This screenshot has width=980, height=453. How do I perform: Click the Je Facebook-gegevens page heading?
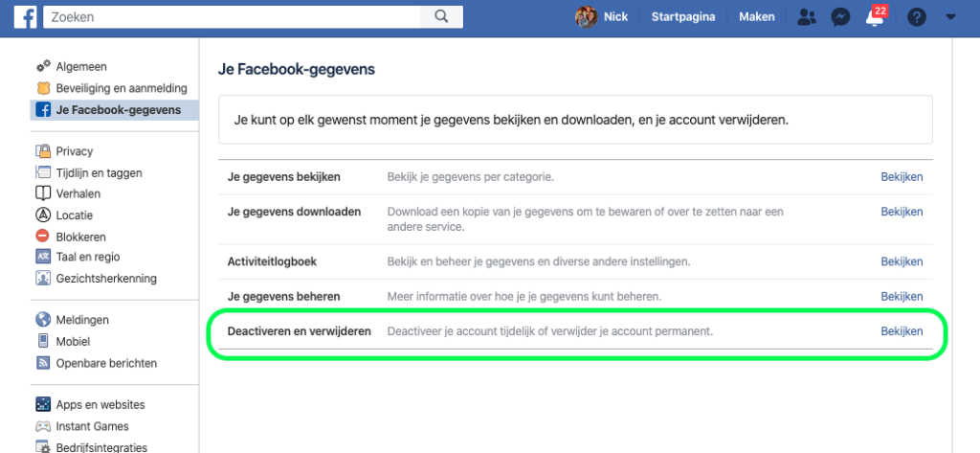pyautogui.click(x=297, y=70)
